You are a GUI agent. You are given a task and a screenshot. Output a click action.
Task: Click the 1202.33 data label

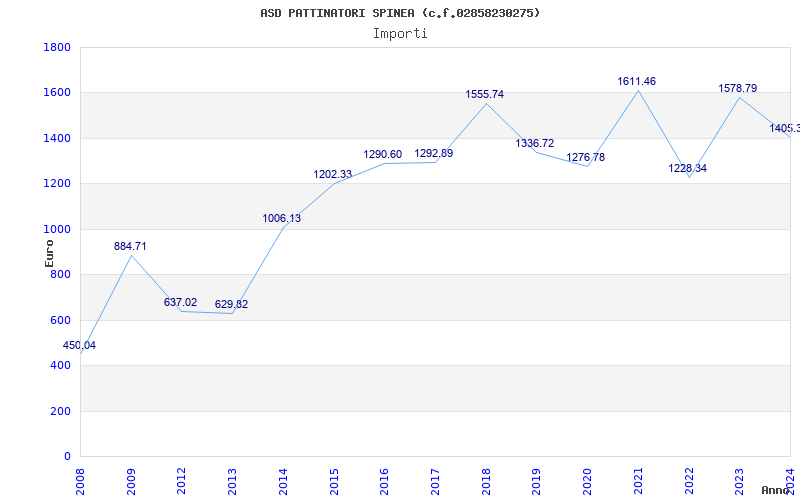coord(333,174)
